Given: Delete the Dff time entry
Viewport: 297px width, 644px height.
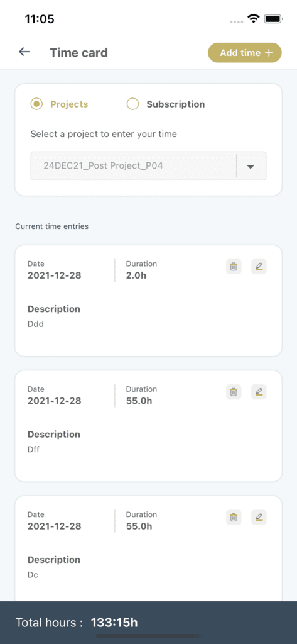Looking at the screenshot, I should pyautogui.click(x=234, y=392).
